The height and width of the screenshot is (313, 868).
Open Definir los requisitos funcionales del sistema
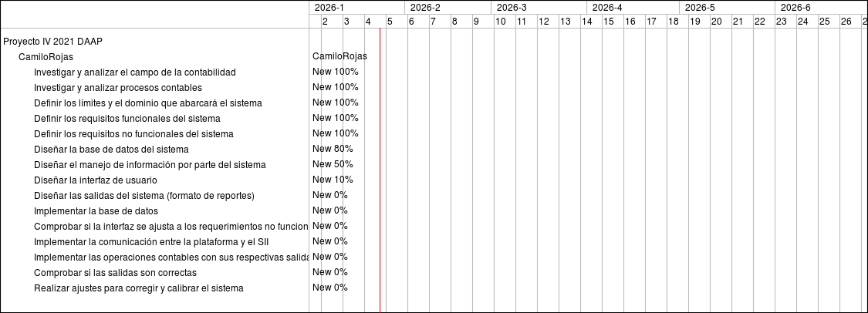tap(127, 118)
